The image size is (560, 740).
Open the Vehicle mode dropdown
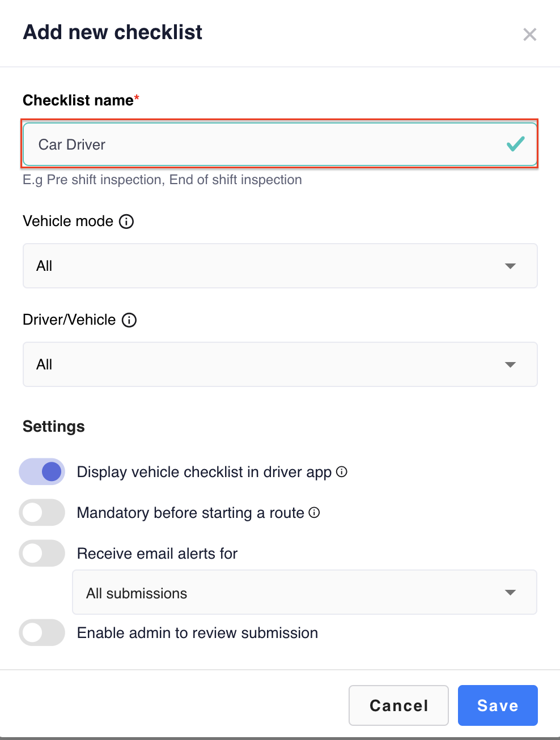pos(280,266)
